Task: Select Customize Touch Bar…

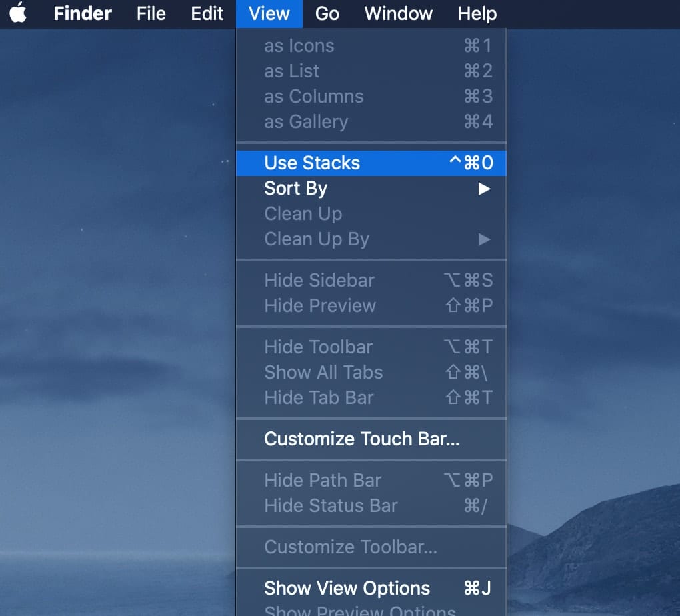Action: (x=361, y=439)
